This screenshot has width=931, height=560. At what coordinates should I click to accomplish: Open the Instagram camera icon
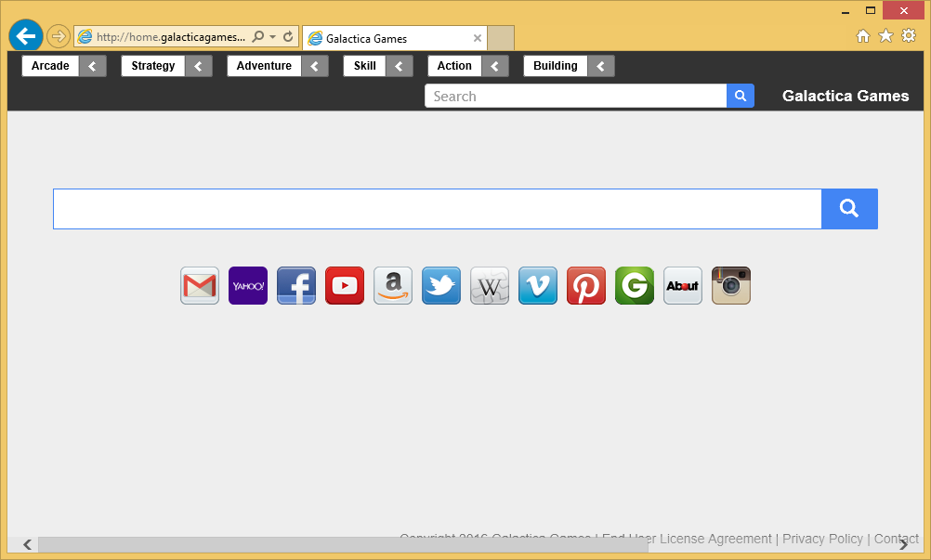click(x=731, y=286)
